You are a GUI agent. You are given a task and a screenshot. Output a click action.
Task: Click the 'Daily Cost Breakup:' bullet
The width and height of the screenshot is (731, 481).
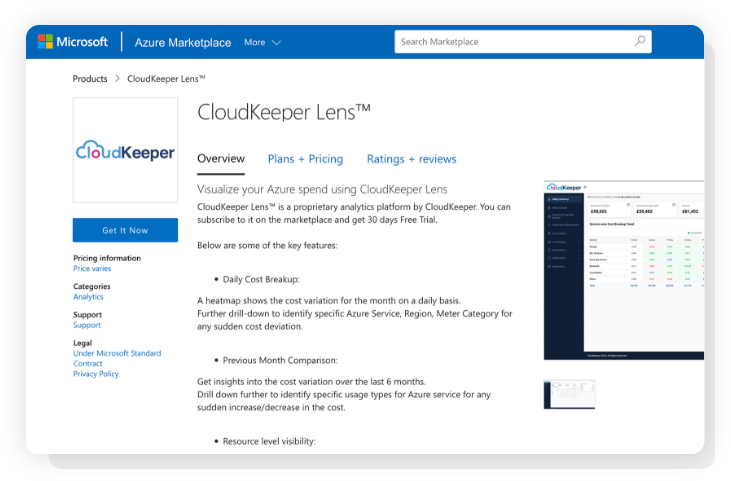pyautogui.click(x=261, y=279)
